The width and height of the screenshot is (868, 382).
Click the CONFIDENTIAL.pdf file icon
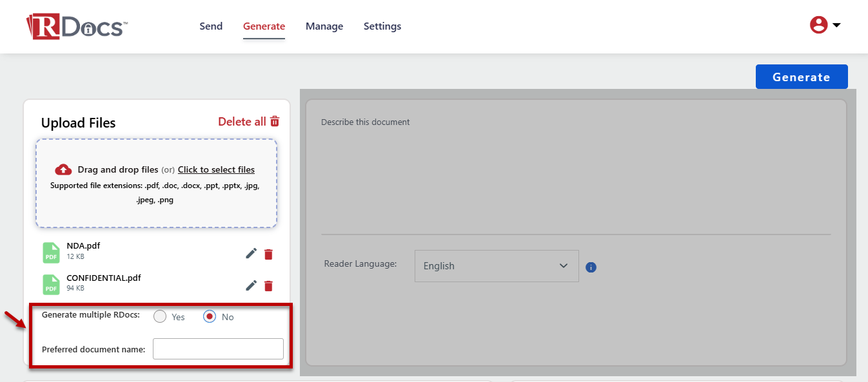51,285
